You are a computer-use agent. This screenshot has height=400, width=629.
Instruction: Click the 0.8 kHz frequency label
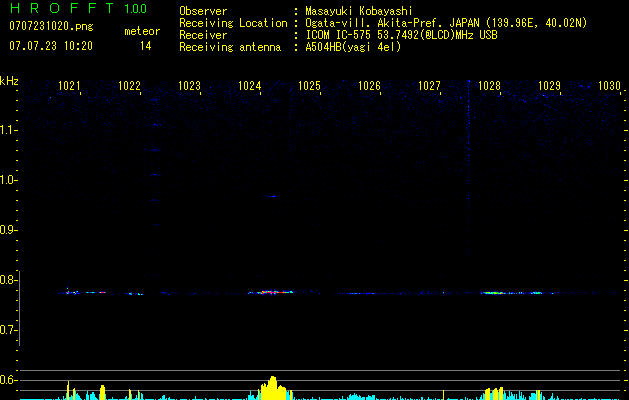(x=7, y=280)
